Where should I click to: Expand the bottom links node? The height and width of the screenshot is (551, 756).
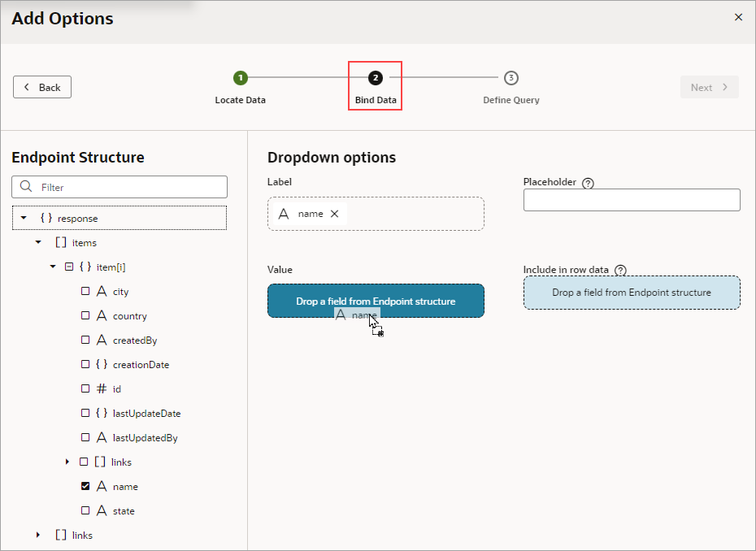point(38,535)
